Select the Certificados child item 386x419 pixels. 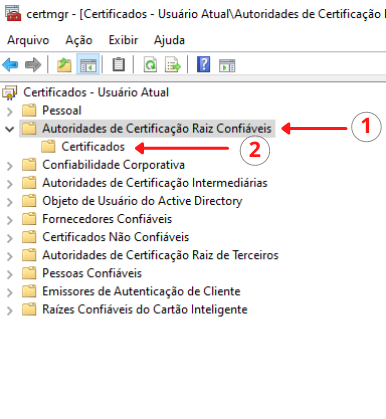(93, 147)
